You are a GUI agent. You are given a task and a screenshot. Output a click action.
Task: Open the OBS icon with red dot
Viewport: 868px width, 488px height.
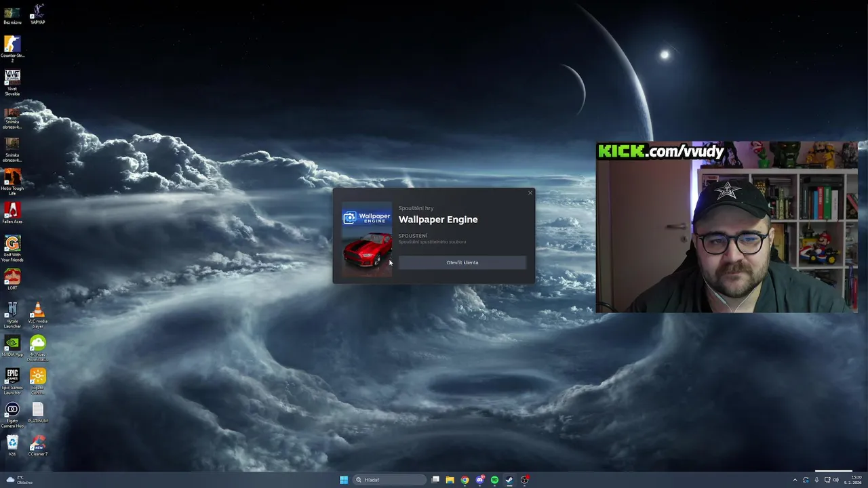point(524,480)
